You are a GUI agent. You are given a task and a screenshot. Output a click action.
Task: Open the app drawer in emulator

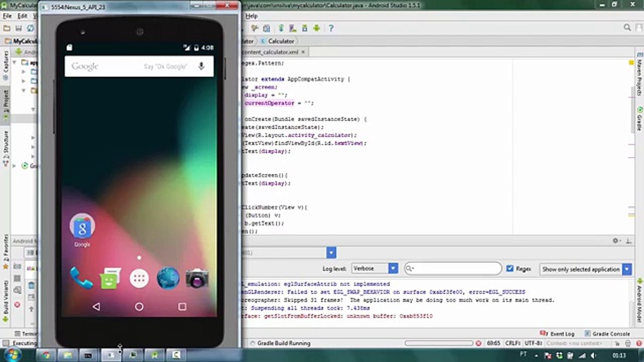pos(139,279)
